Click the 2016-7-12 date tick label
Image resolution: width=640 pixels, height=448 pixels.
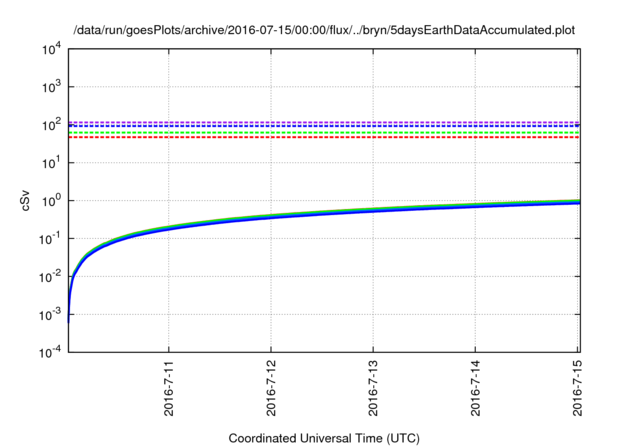(x=271, y=388)
